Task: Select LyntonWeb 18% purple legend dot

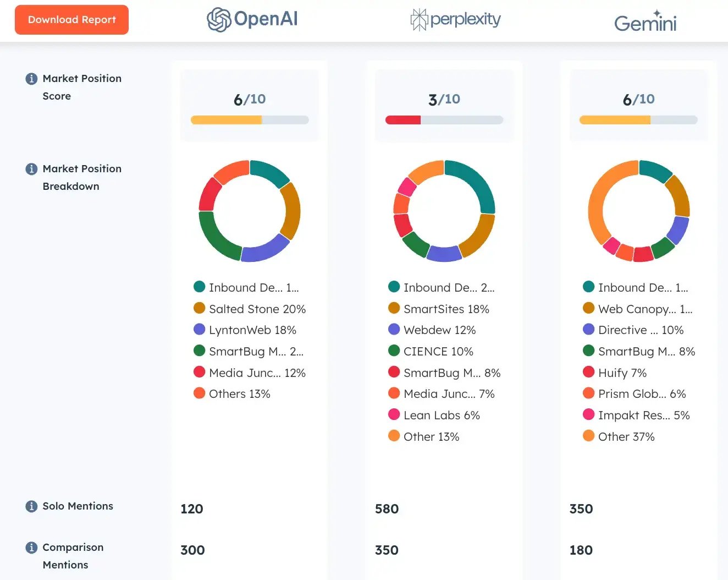Action: click(199, 329)
